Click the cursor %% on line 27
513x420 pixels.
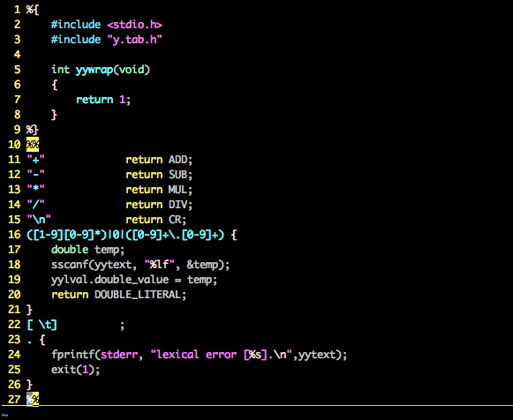click(33, 399)
